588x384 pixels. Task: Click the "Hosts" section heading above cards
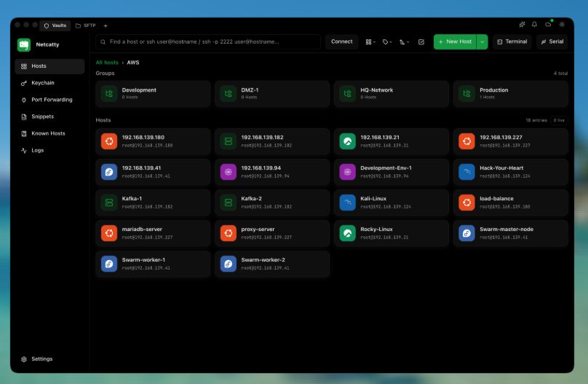pos(103,120)
